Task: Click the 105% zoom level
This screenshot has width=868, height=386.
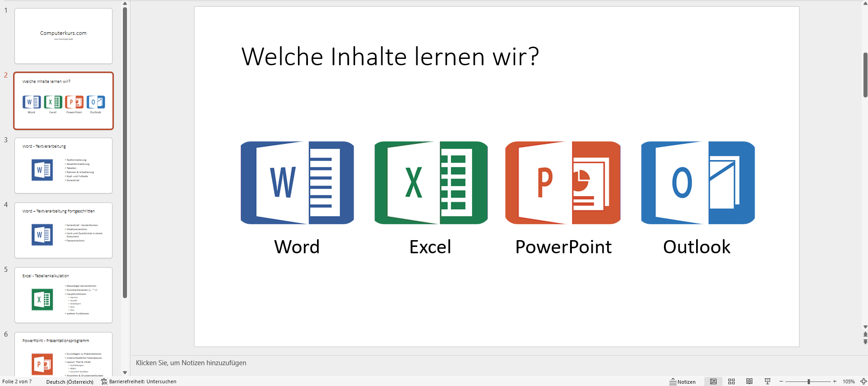Action: coord(848,381)
